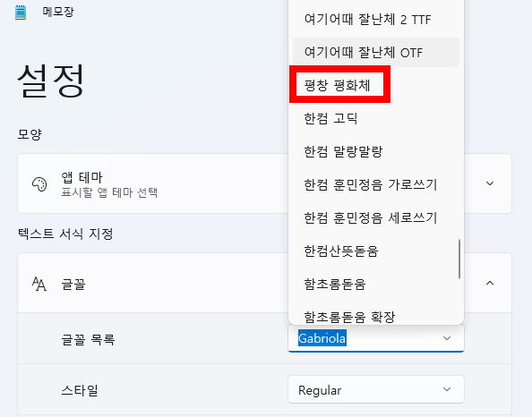Click the font AA icon
This screenshot has width=532, height=417.
39,284
